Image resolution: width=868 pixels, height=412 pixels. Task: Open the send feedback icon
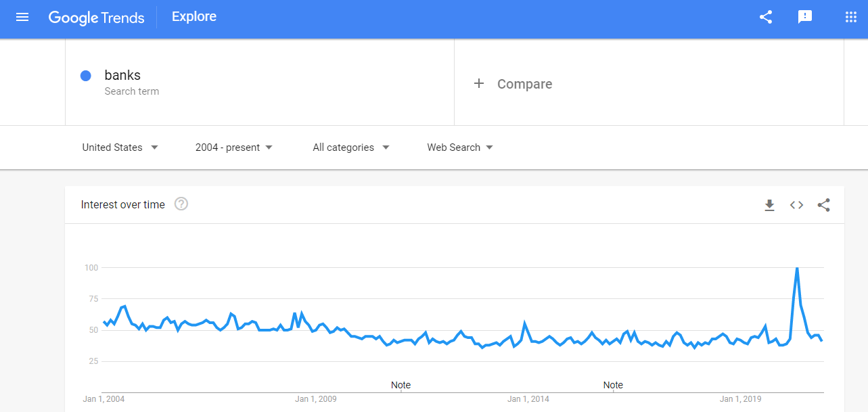coord(805,17)
